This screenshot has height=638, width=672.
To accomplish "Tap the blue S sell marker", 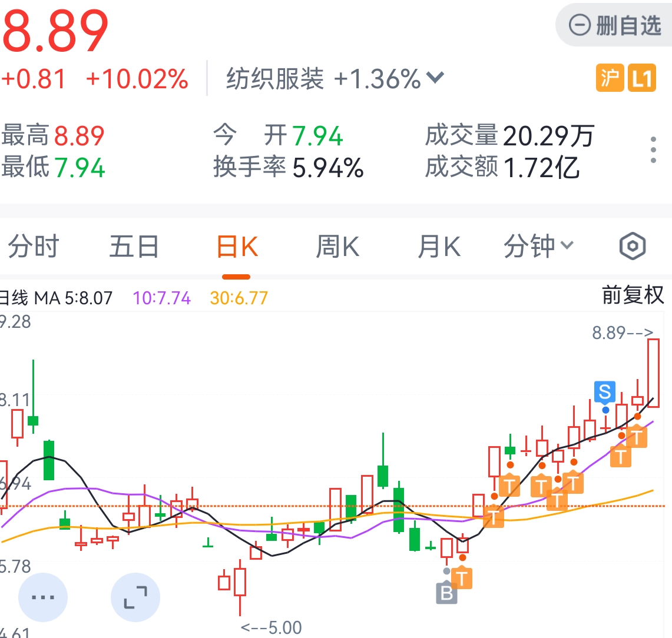I will [x=605, y=391].
